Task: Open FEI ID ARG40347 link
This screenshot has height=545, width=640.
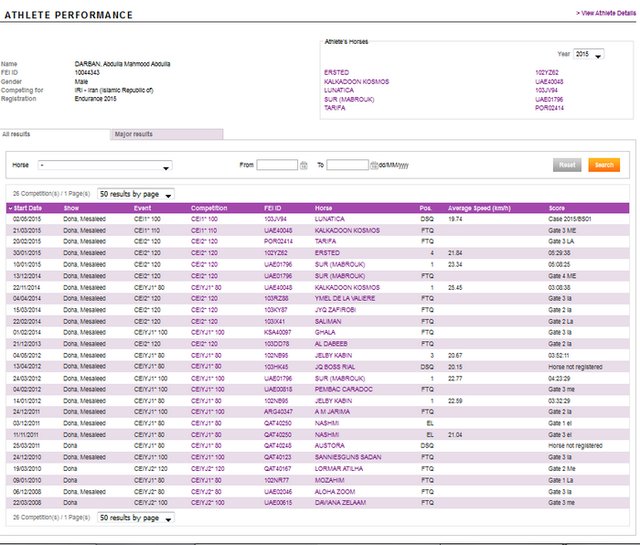Action: pyautogui.click(x=278, y=412)
